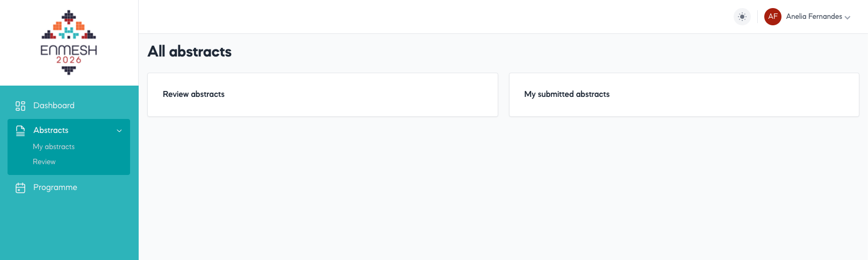Open user menu chevron beside name

(848, 18)
